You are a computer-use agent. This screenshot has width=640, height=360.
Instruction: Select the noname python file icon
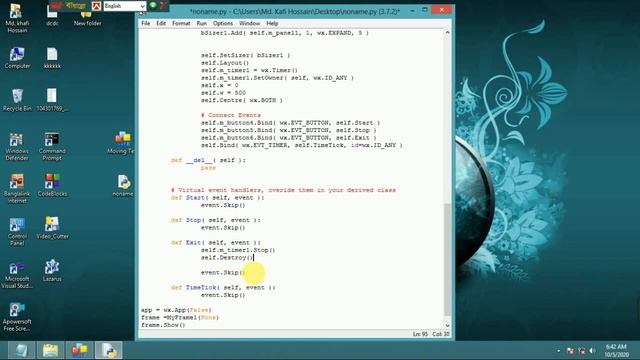click(123, 186)
